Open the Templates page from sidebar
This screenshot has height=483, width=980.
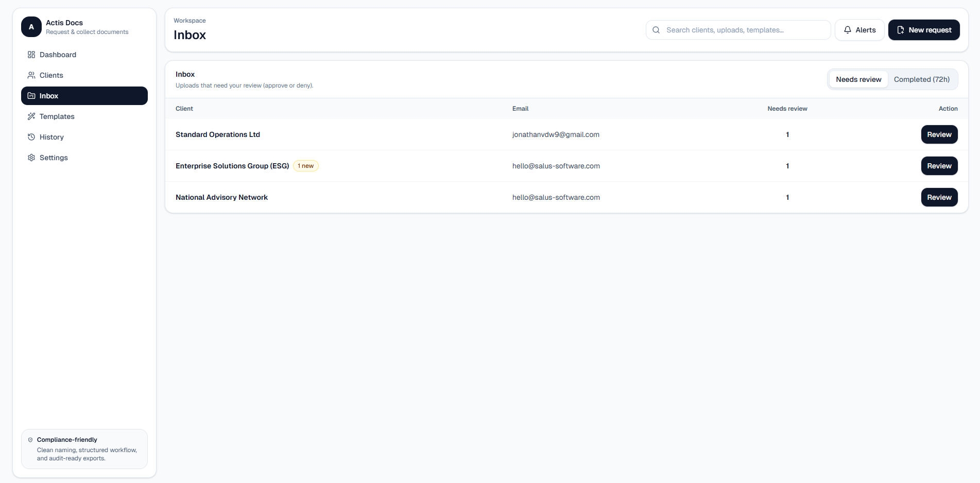tap(57, 116)
